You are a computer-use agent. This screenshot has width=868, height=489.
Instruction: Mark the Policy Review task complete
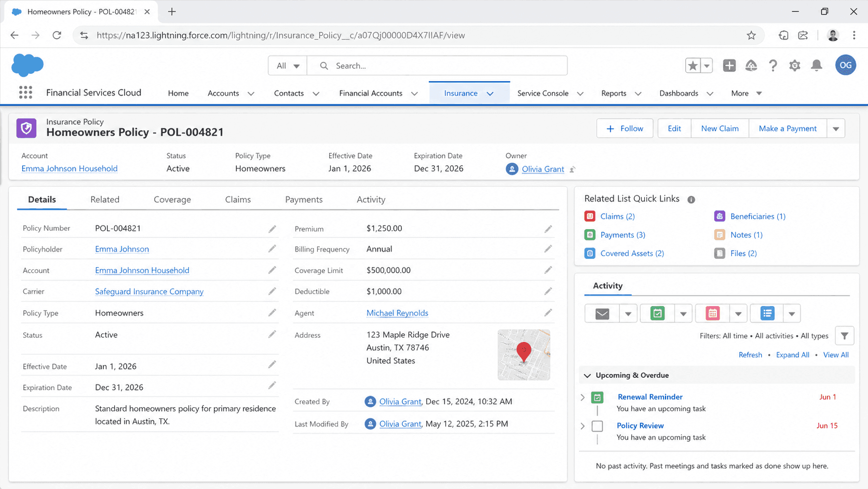click(598, 426)
